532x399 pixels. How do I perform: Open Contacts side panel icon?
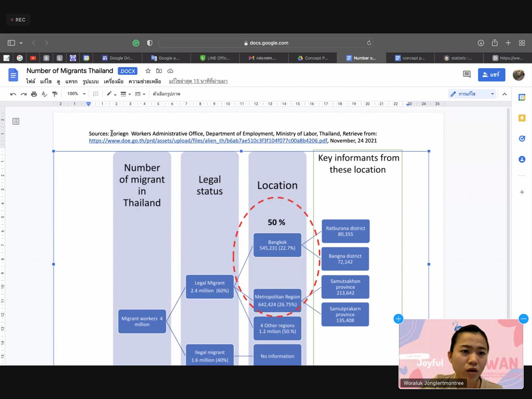pos(522,159)
